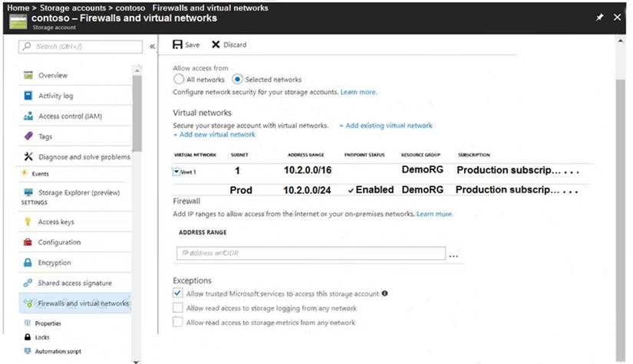Select the All networks radio button
633x364 pixels.
[x=179, y=79]
